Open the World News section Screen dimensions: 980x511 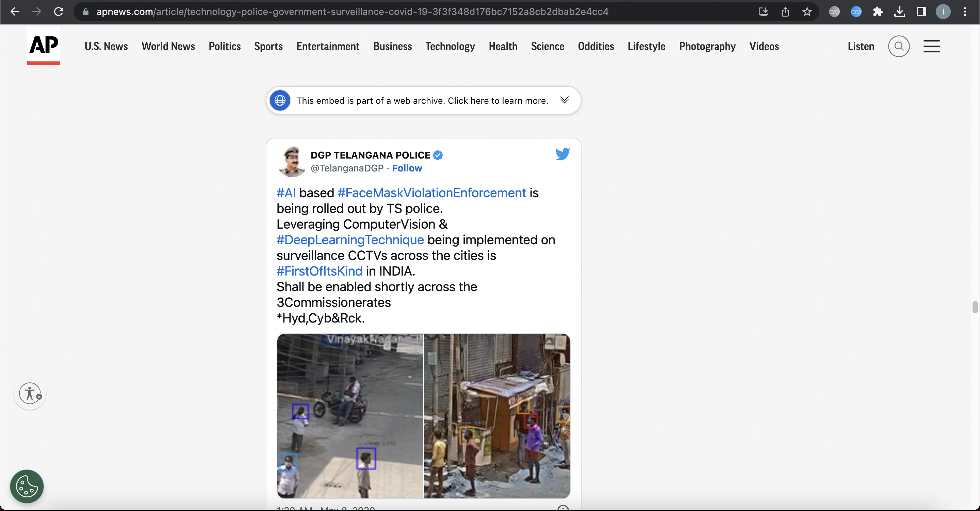pyautogui.click(x=168, y=46)
